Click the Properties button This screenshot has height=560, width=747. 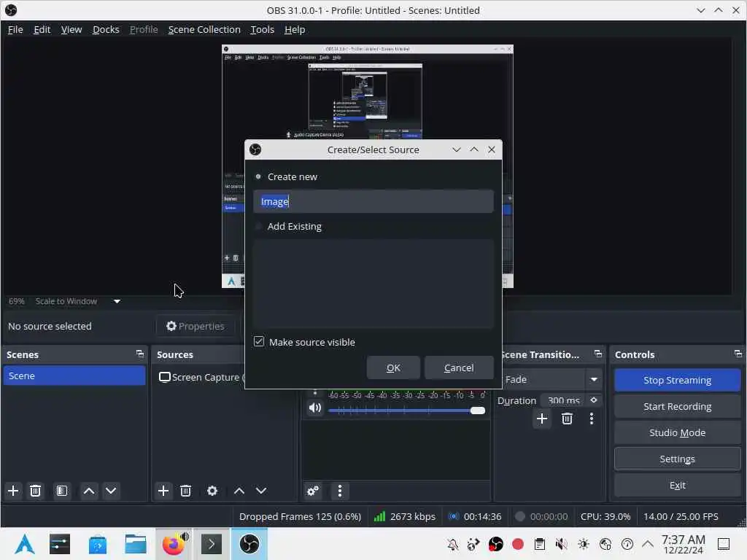(x=196, y=326)
